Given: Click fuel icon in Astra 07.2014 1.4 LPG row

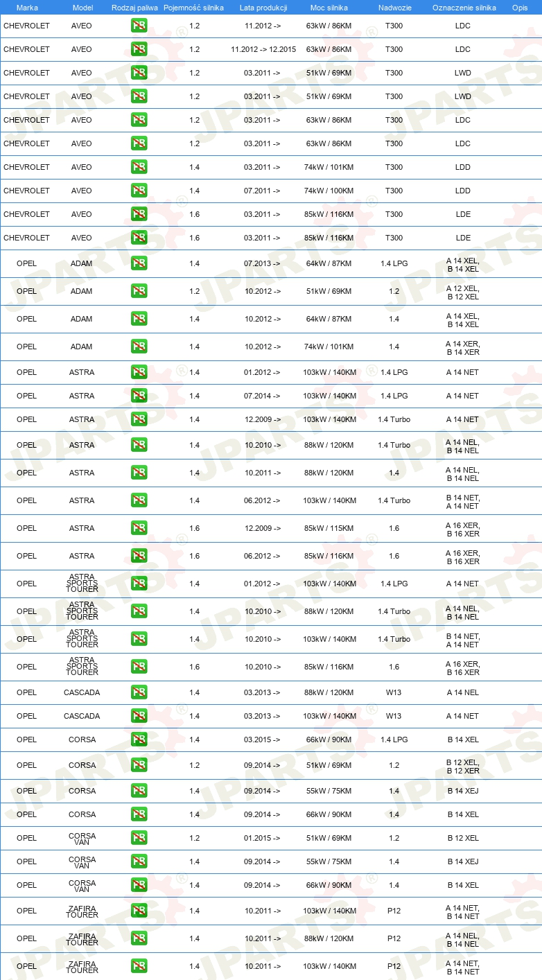Looking at the screenshot, I should 139,396.
